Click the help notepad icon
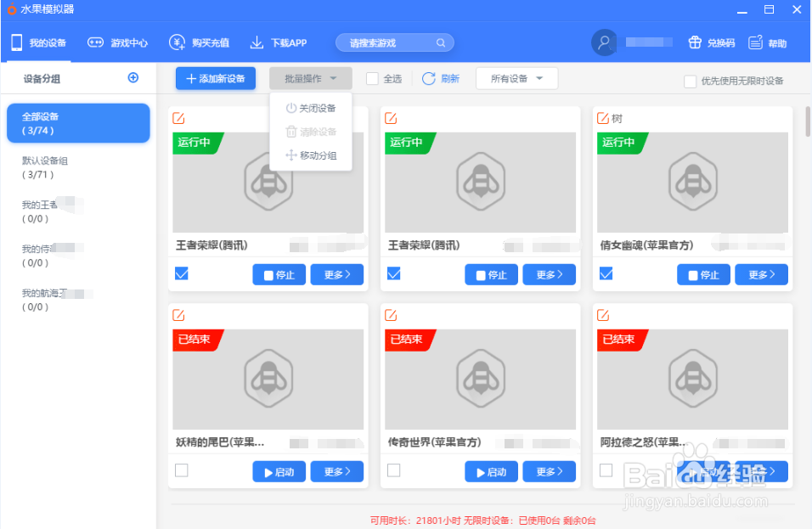The height and width of the screenshot is (529, 812). pos(756,42)
